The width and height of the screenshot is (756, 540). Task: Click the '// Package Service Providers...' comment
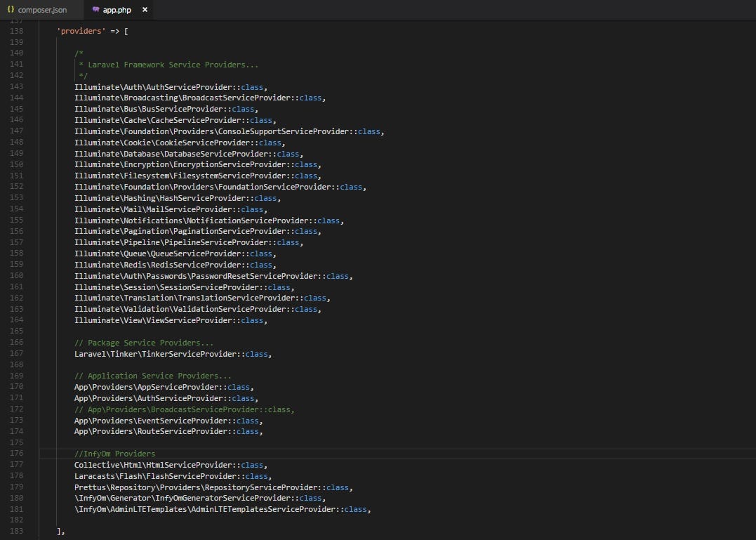coord(144,343)
